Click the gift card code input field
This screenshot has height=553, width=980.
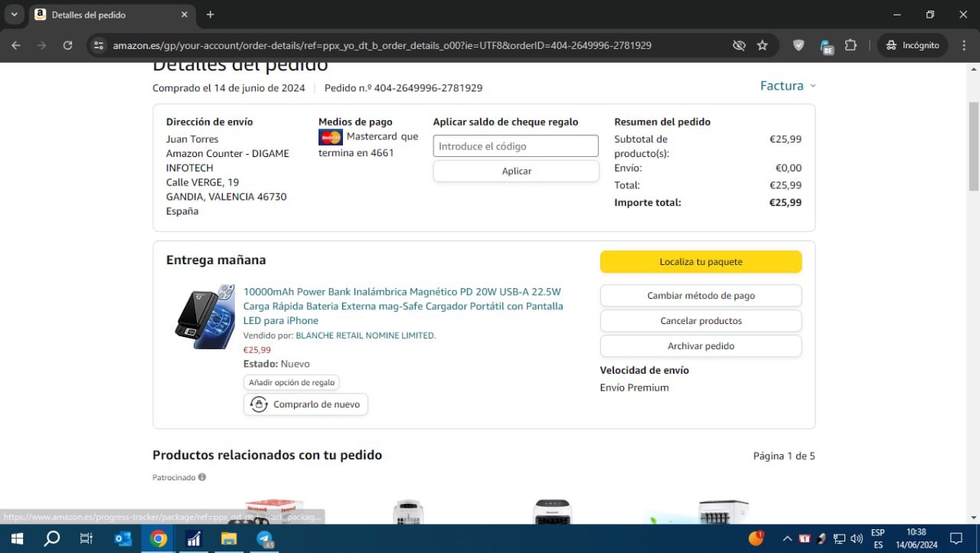pos(516,146)
